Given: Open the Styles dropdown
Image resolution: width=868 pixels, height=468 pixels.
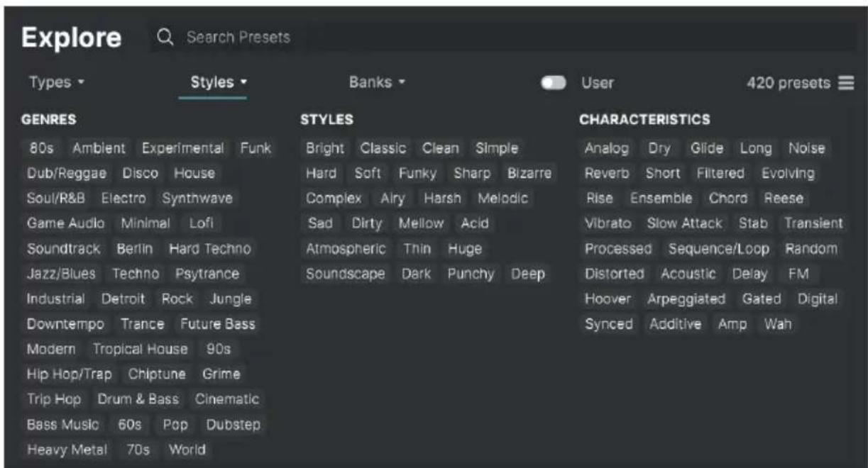Looking at the screenshot, I should coord(219,82).
